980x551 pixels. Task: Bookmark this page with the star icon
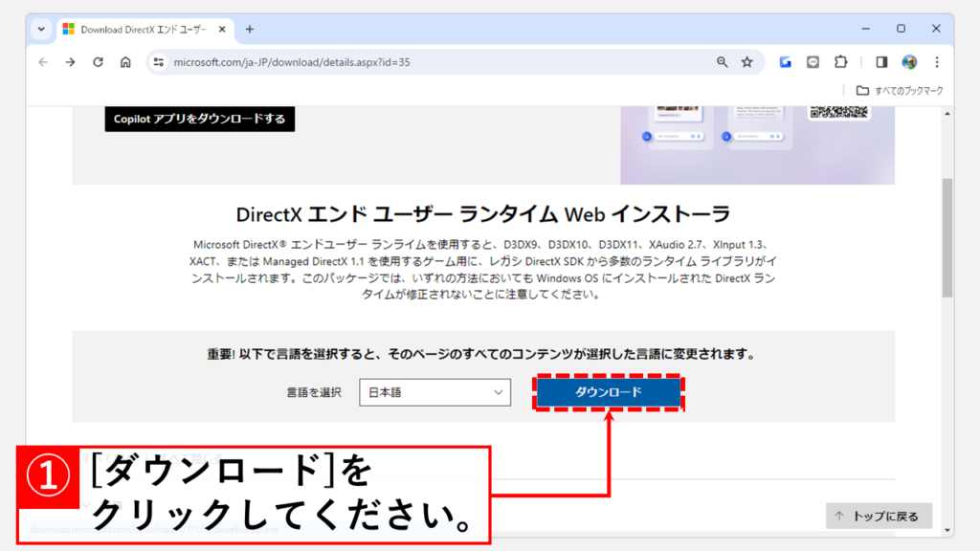pos(747,62)
